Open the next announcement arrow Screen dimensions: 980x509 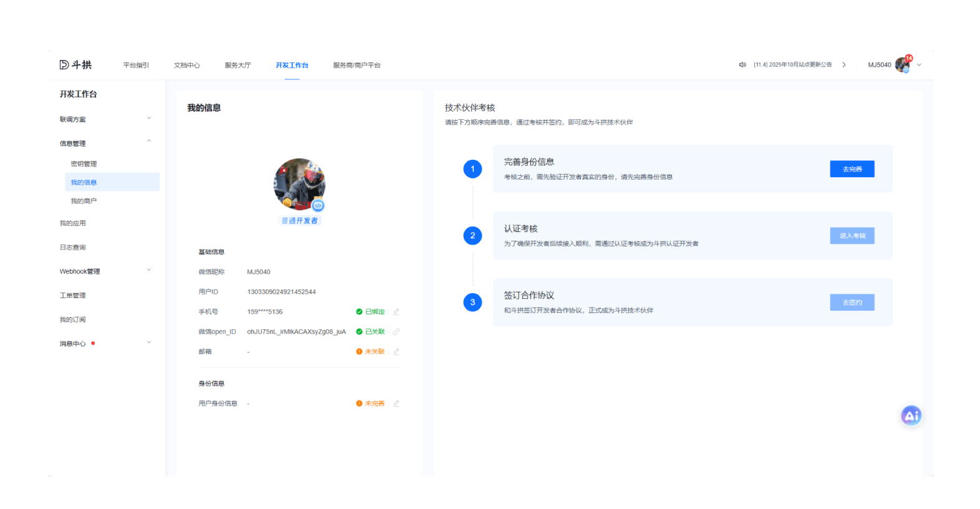(x=844, y=65)
